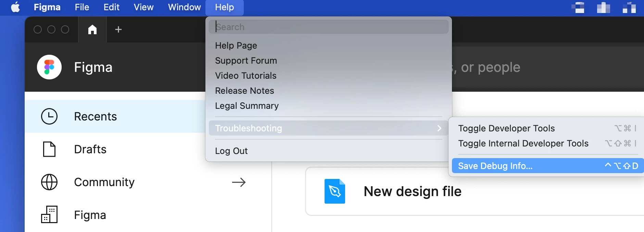Click the files, teams, or people search field

coord(548,67)
